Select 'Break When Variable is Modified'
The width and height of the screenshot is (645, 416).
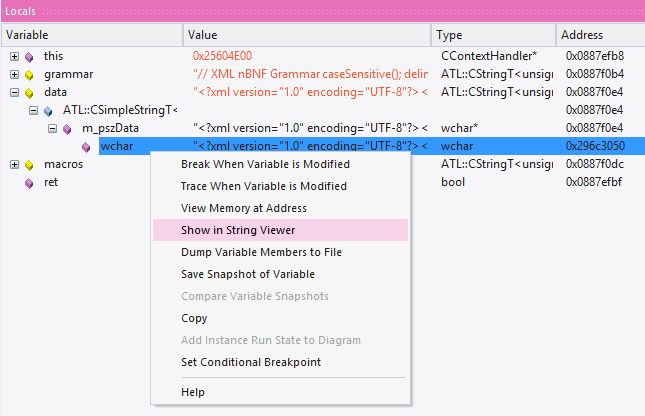click(x=265, y=164)
